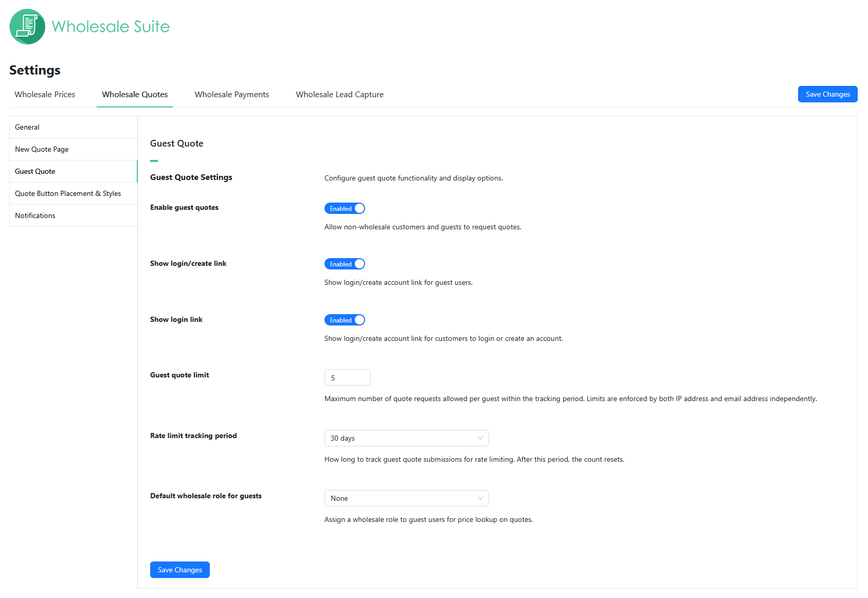Image resolution: width=868 pixels, height=598 pixels.
Task: Click the chevron arrow beside 30 days
Action: click(x=480, y=438)
